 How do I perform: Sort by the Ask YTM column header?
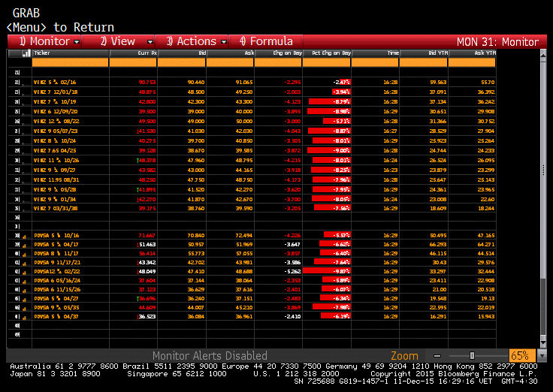pos(472,53)
